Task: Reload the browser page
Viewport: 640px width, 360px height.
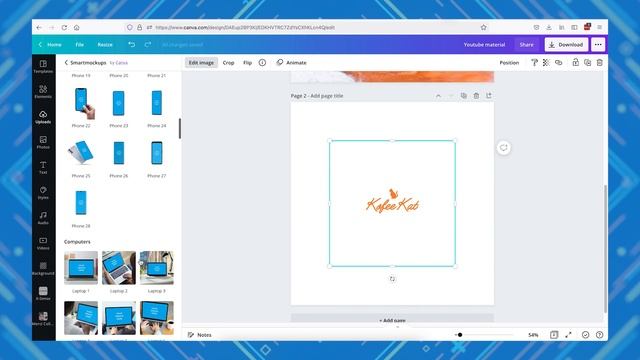Action: tap(64, 27)
